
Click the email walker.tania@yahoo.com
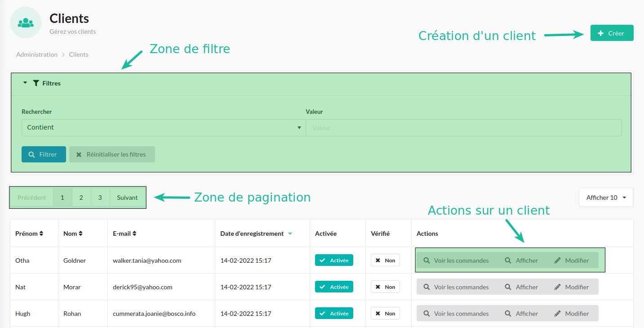(x=147, y=261)
